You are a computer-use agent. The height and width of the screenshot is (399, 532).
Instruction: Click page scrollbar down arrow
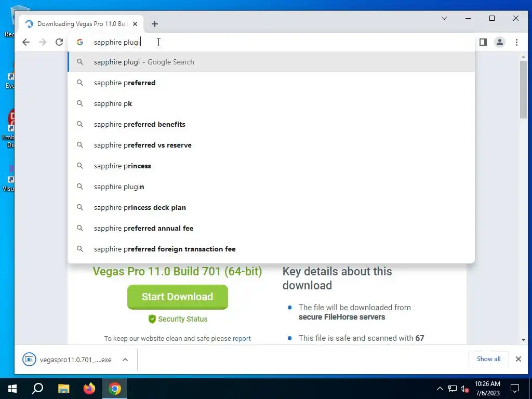tap(523, 340)
